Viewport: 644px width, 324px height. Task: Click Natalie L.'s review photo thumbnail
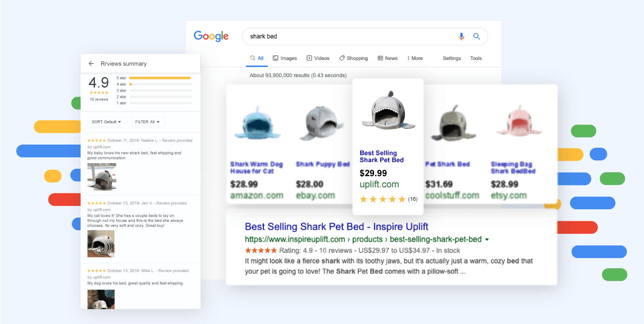pyautogui.click(x=101, y=177)
